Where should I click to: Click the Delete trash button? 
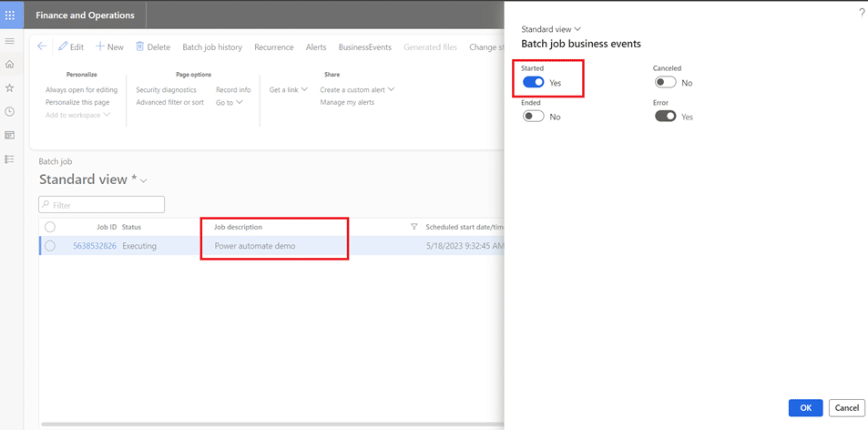pyautogui.click(x=153, y=47)
